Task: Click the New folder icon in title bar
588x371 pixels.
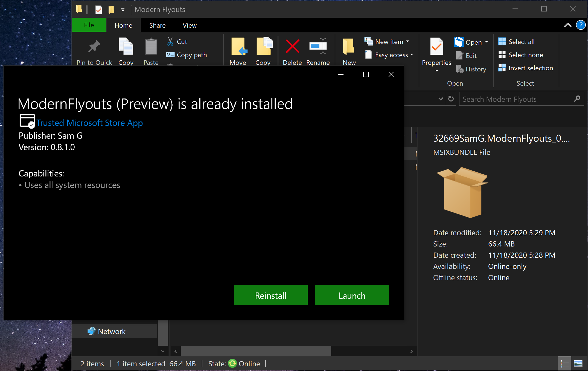Action: pos(111,10)
